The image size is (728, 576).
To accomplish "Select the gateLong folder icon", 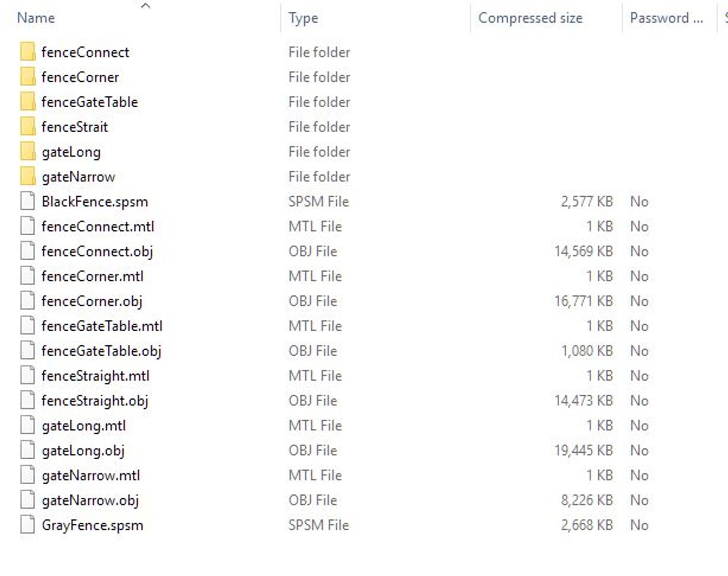I will [x=28, y=151].
